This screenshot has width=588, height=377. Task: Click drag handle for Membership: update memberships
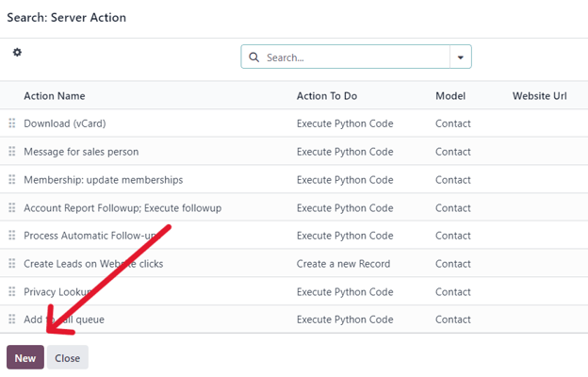(12, 180)
